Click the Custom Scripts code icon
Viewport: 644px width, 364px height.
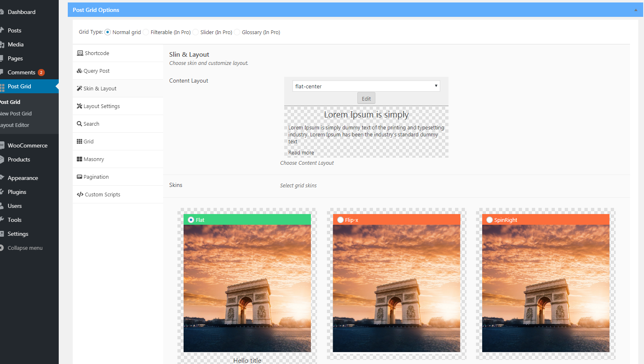[x=80, y=194]
